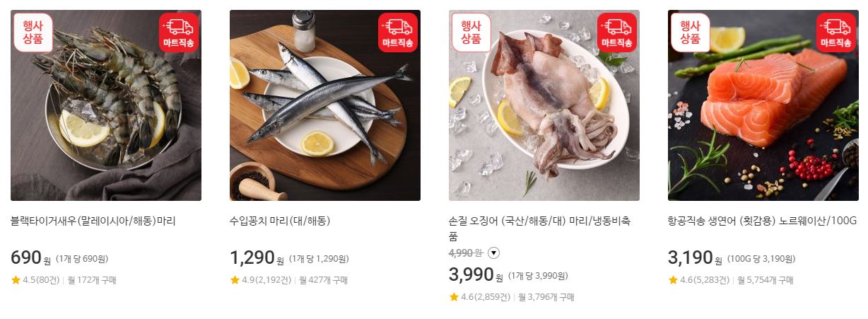This screenshot has height=319, width=868.
Task: Click the 마트직송 truck badge on the squid image
Action: click(x=617, y=33)
